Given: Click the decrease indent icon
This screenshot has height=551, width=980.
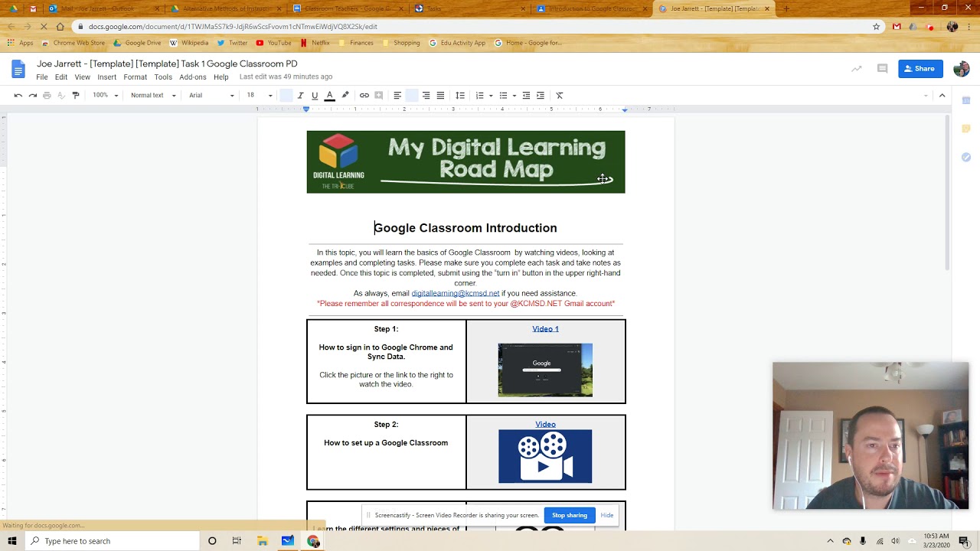Looking at the screenshot, I should point(526,95).
